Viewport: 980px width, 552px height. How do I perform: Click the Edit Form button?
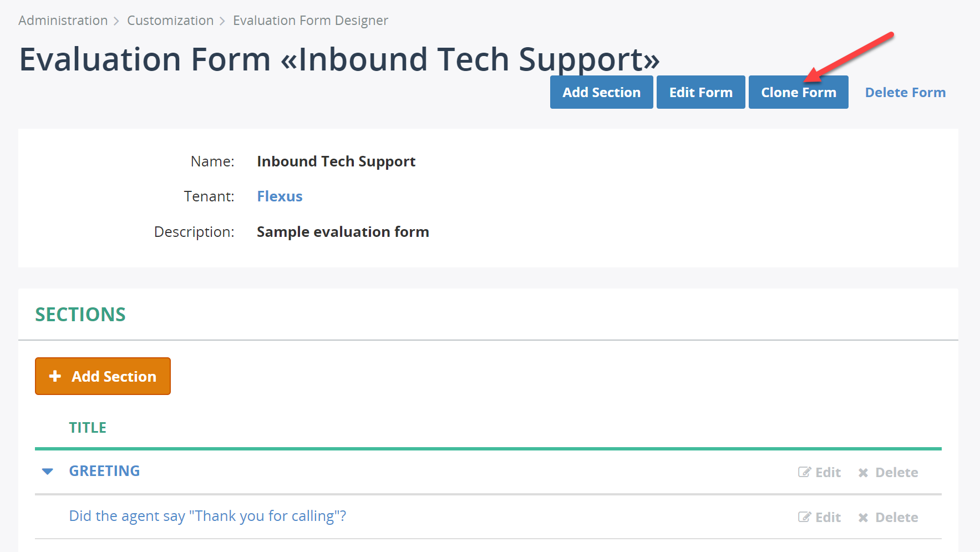[x=700, y=92]
